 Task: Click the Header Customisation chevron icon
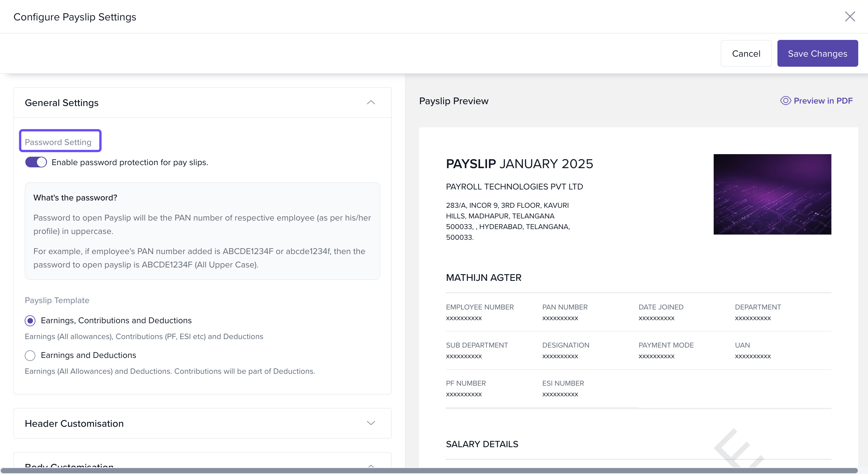click(x=371, y=423)
